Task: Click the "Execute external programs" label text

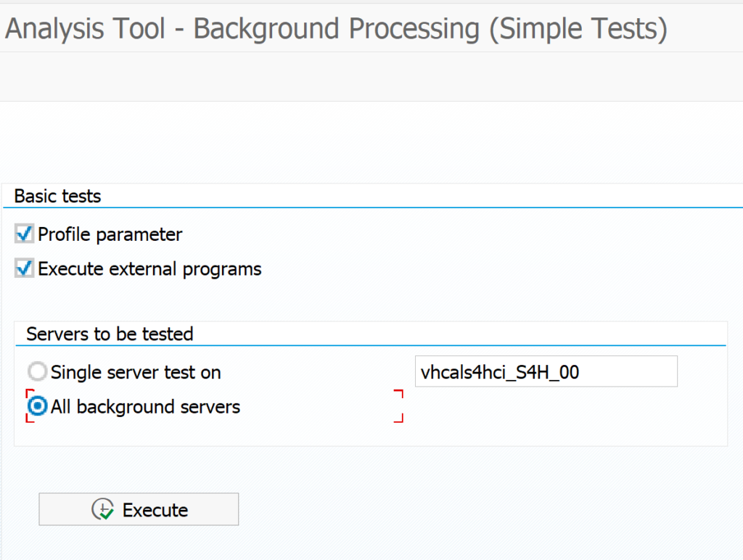Action: (x=149, y=269)
